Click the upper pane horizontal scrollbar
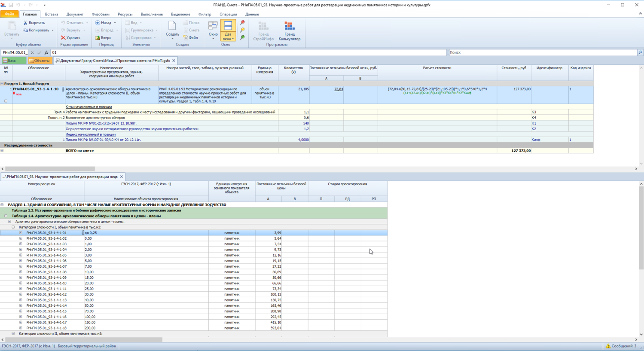The height and width of the screenshot is (351, 644). (50, 169)
